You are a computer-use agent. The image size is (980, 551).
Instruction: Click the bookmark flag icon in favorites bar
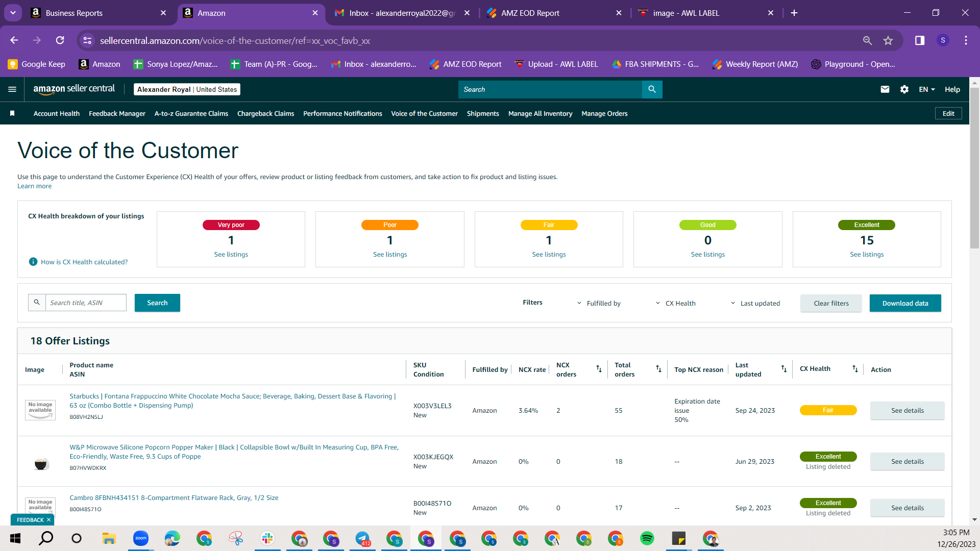tap(12, 113)
